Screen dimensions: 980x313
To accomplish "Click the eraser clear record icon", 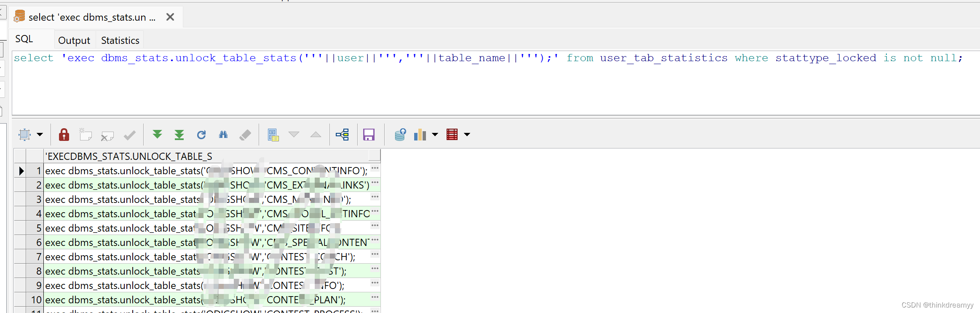I will coord(245,135).
